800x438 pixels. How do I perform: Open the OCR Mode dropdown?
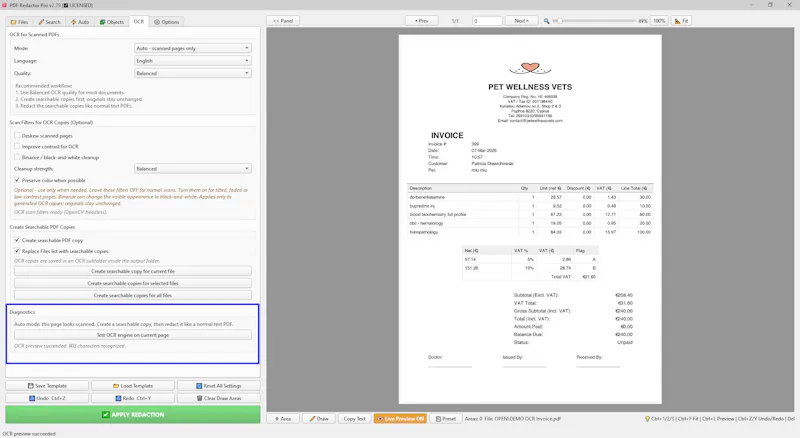pyautogui.click(x=193, y=48)
